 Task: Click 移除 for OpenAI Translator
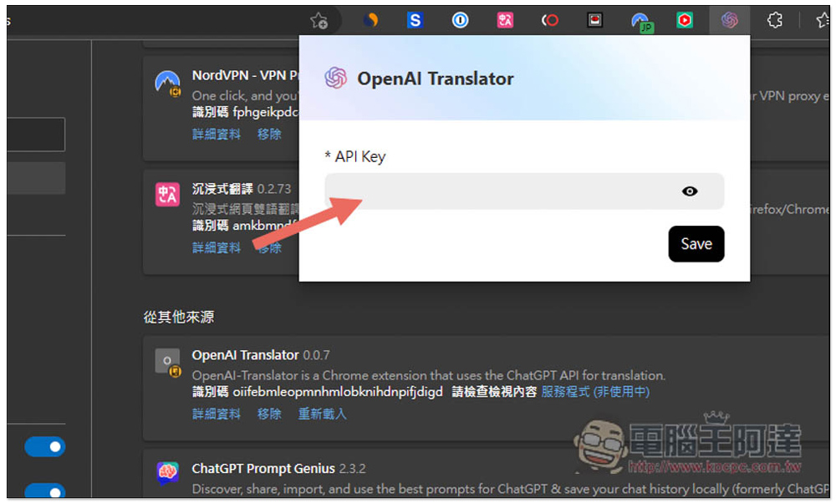[x=269, y=414]
